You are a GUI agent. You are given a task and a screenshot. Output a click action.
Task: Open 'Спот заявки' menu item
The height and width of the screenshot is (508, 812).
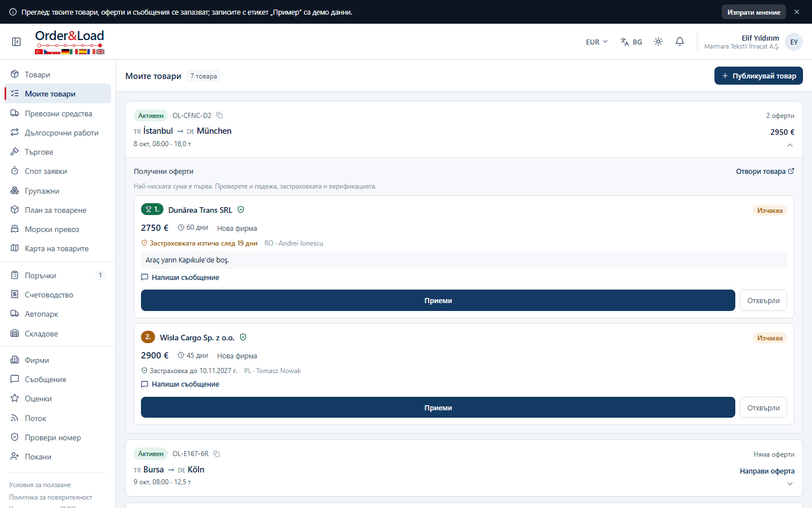click(x=58, y=171)
